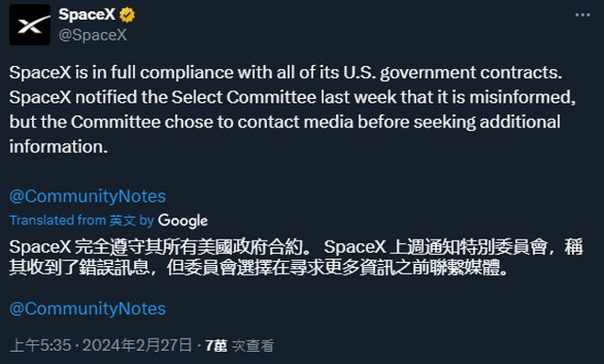Click the 7萬 view count number
Viewport: 604px width, 364px height.
(x=216, y=345)
